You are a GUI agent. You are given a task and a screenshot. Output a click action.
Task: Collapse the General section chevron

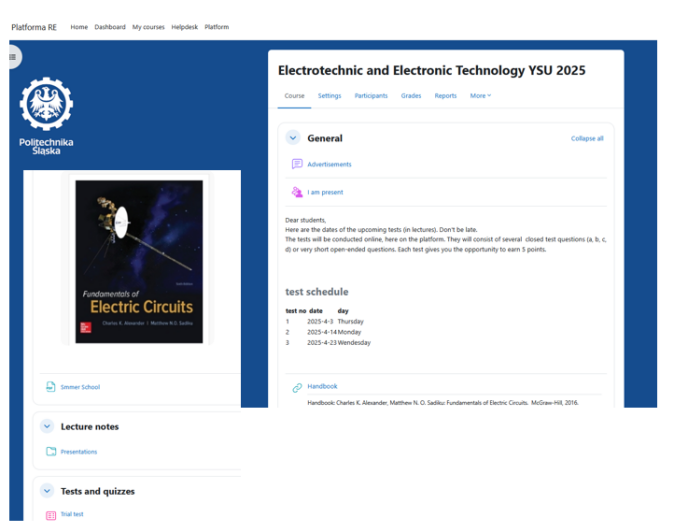[293, 138]
